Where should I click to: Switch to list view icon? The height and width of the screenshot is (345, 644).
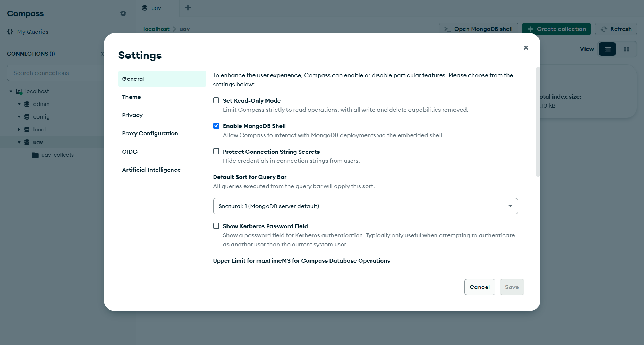tap(607, 49)
